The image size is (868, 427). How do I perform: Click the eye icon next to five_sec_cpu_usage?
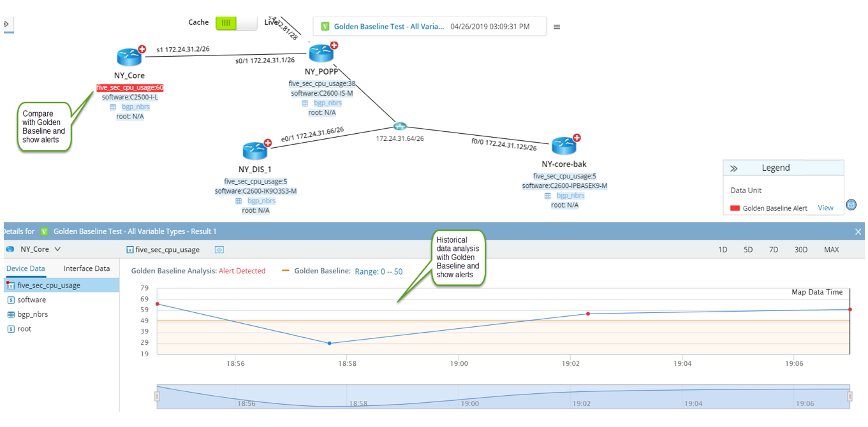[219, 250]
